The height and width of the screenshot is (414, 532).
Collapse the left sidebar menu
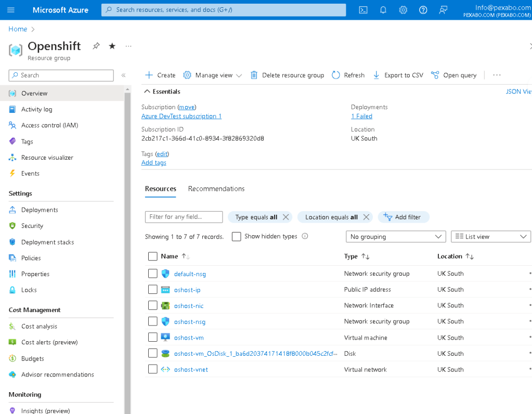[123, 75]
